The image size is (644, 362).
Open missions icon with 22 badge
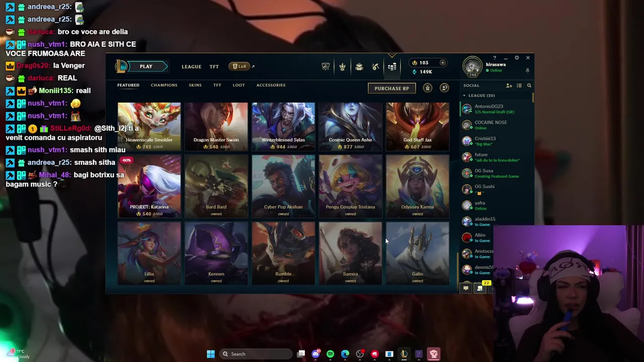pos(480,288)
